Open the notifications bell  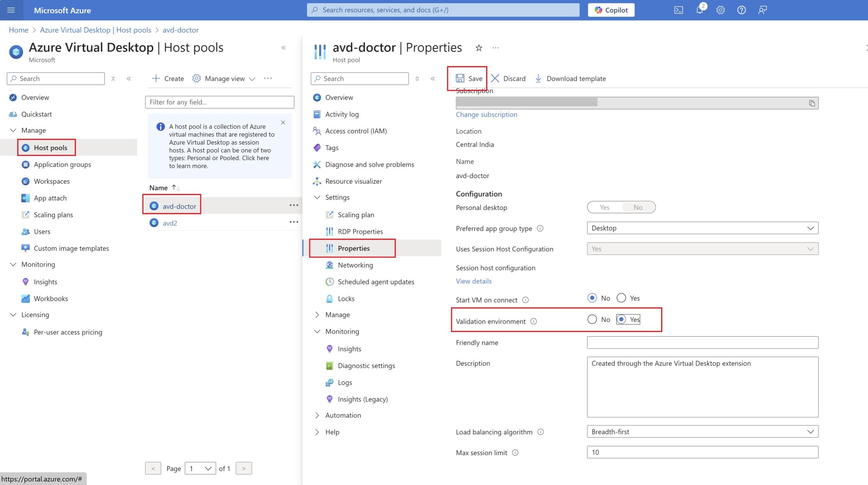click(x=700, y=10)
